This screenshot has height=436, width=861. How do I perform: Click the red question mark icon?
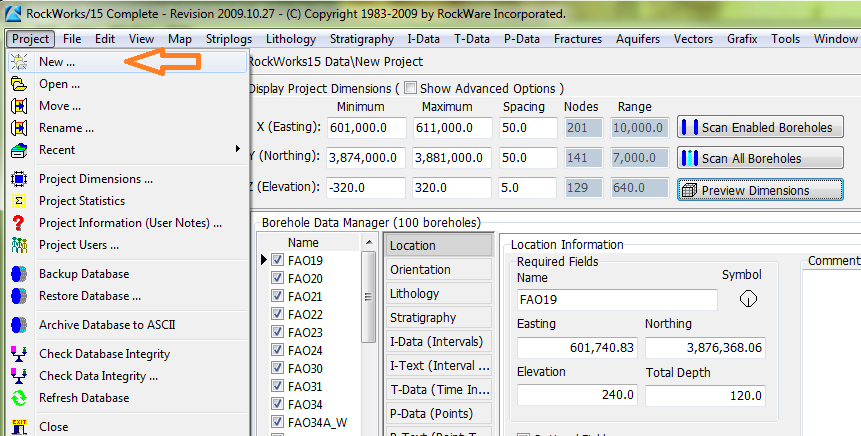pyautogui.click(x=19, y=223)
